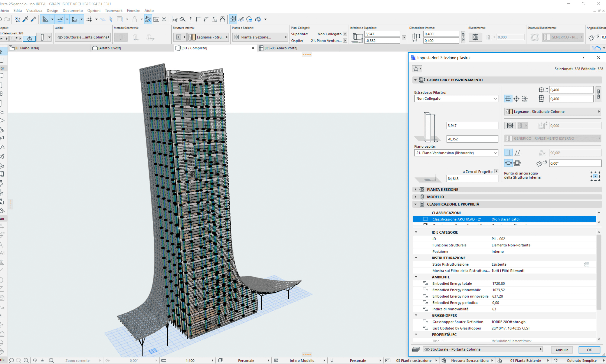The height and width of the screenshot is (364, 606).
Task: Collapse the Grasshopper properties group
Action: point(416,315)
